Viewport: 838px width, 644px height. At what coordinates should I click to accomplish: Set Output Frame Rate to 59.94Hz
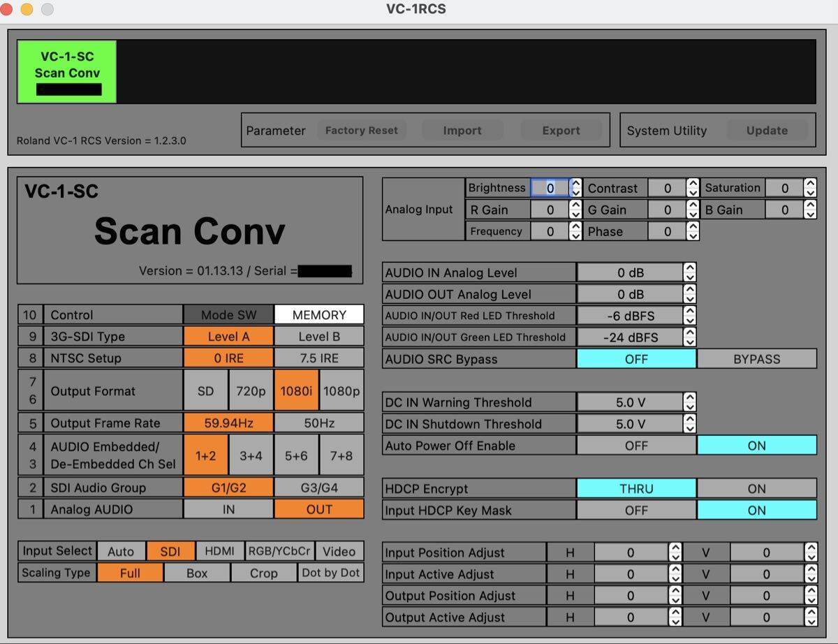coord(228,423)
